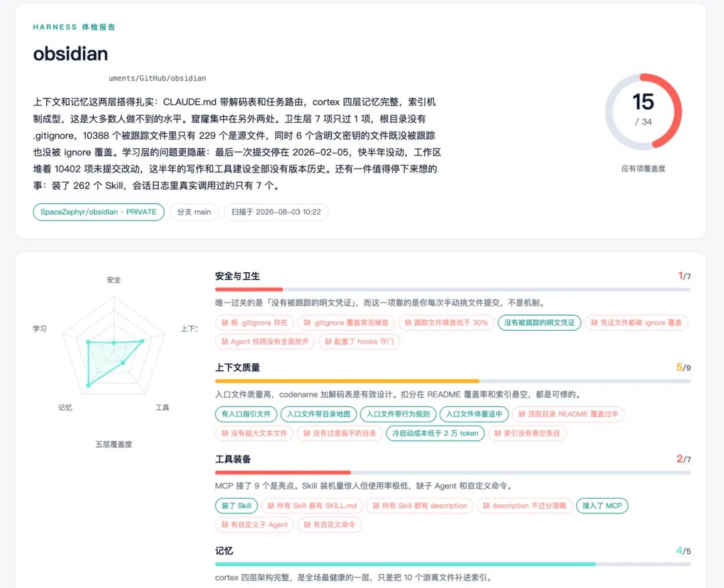Image resolution: width=724 pixels, height=588 pixels.
Task: Click the 装了 Skill tag
Action: point(237,506)
